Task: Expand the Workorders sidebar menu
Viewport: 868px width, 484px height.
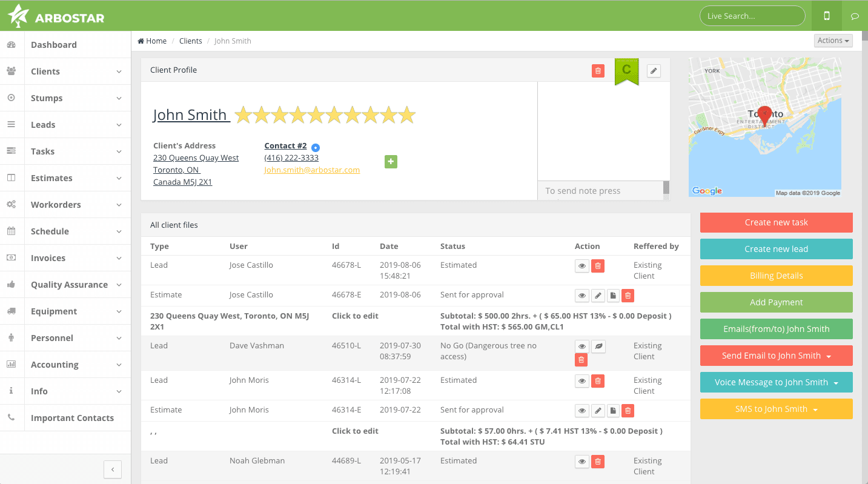Action: coord(65,205)
